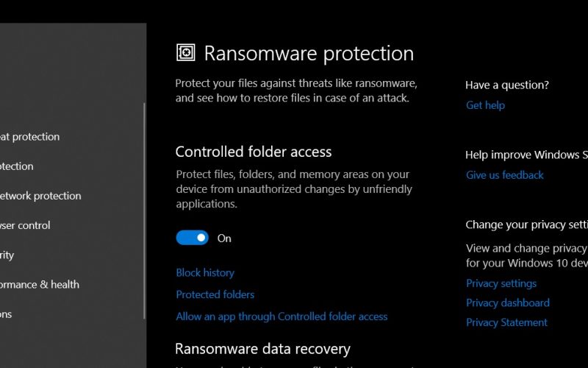Select Firewall & network protection sidebar item

click(40, 196)
